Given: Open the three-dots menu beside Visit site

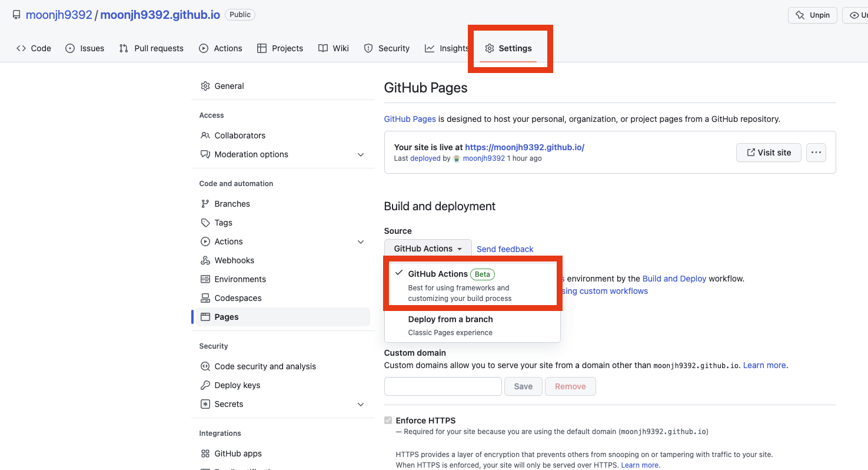Looking at the screenshot, I should 816,153.
